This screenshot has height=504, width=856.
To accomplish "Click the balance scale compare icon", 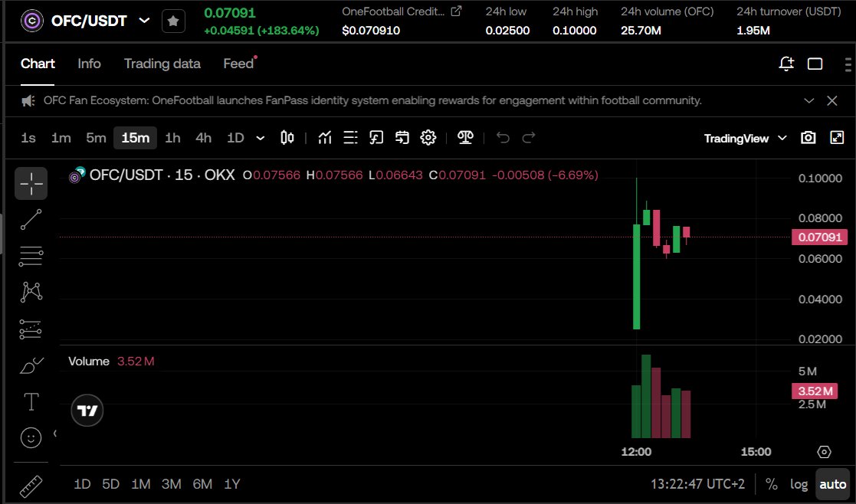I will [465, 138].
